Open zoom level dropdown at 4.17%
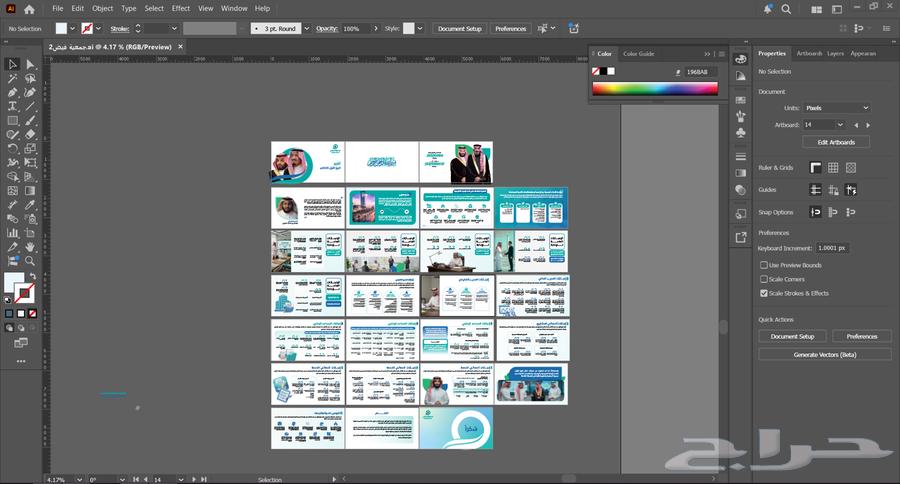This screenshot has height=484, width=900. click(79, 479)
